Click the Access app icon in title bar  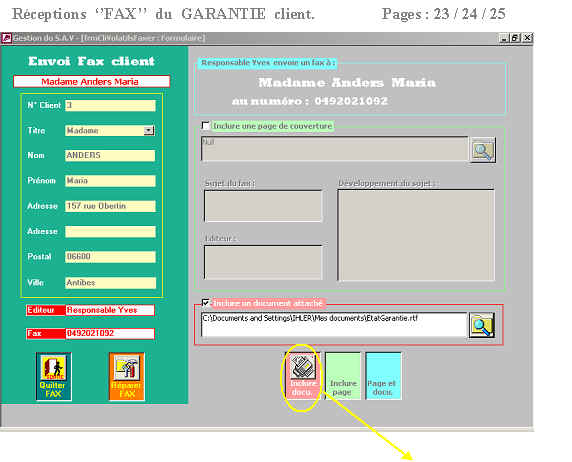[6, 38]
